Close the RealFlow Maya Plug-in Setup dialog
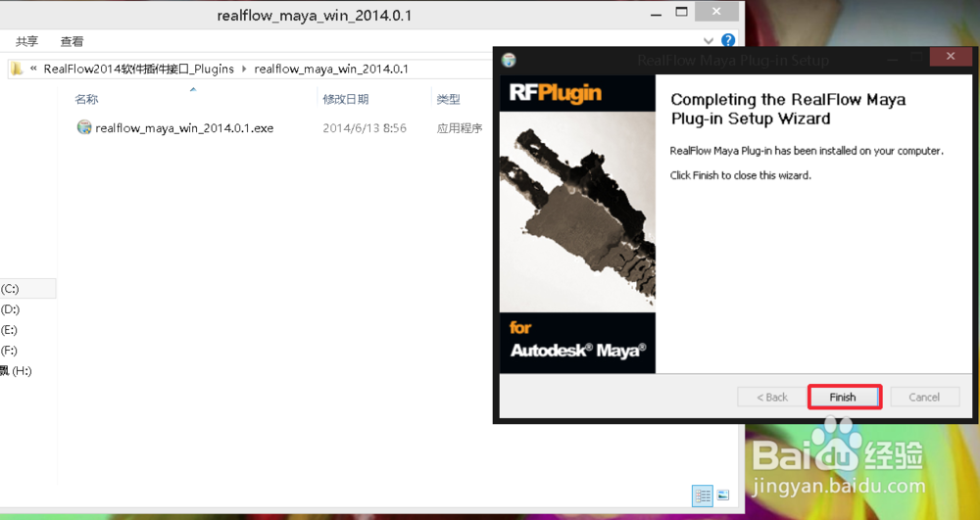980x520 pixels. (x=950, y=57)
